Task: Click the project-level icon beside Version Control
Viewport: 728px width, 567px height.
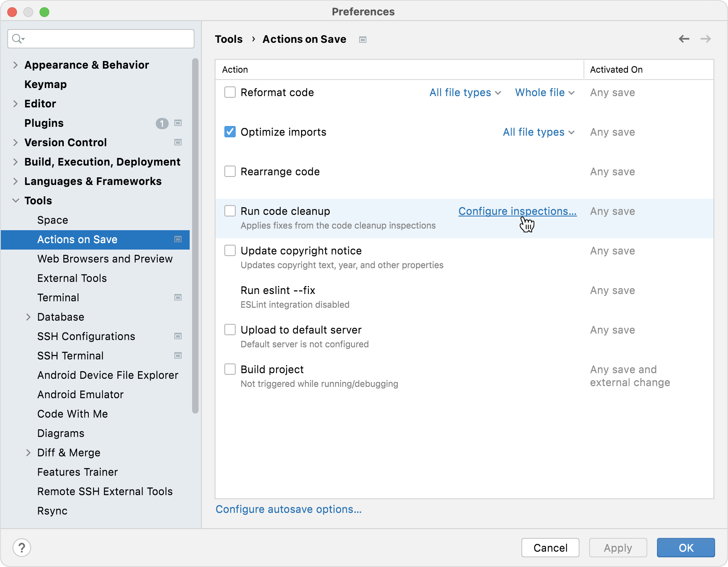Action: pyautogui.click(x=178, y=142)
